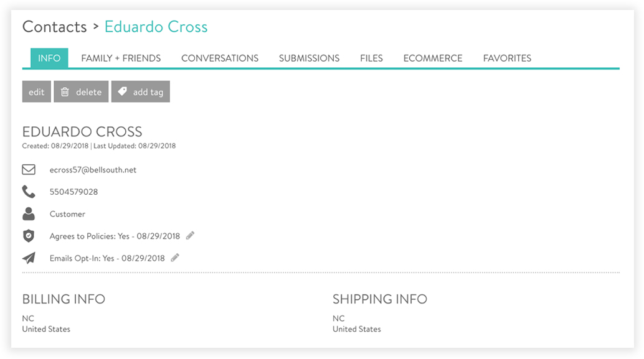Open the Contacts breadcrumb link
Image resolution: width=644 pixels, height=359 pixels.
click(54, 27)
